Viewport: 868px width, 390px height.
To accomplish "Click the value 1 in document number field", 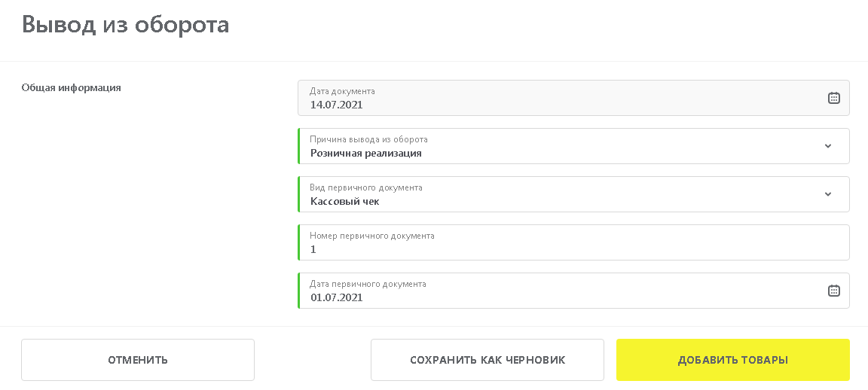I will (313, 249).
